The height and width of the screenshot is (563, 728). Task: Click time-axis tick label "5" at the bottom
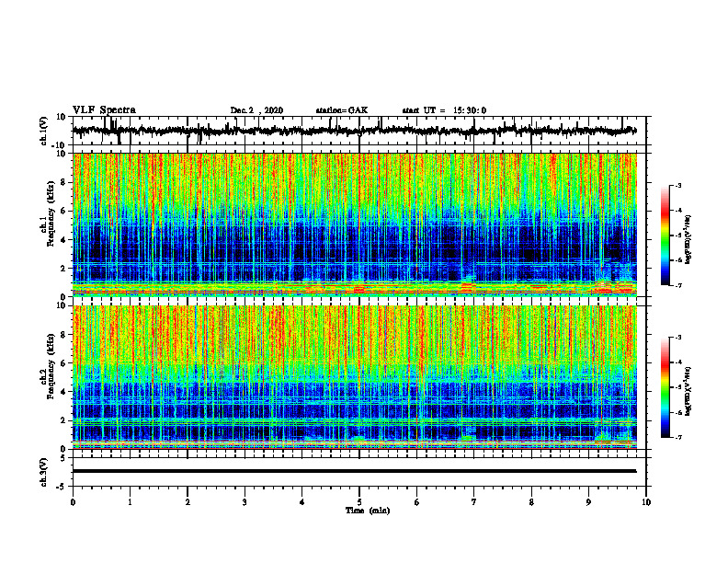coord(359,502)
